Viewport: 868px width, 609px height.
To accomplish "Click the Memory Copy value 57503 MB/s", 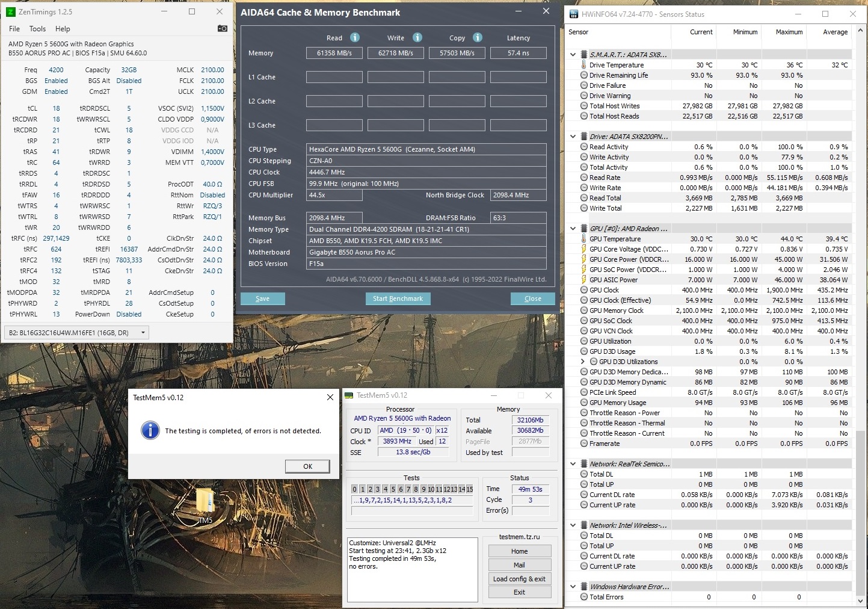I will (457, 53).
